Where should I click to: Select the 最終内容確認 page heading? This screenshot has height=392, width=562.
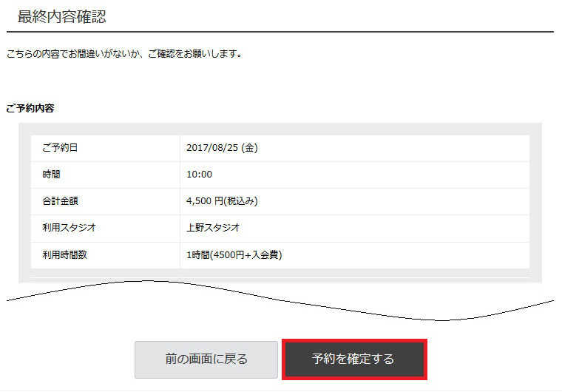[x=61, y=16]
